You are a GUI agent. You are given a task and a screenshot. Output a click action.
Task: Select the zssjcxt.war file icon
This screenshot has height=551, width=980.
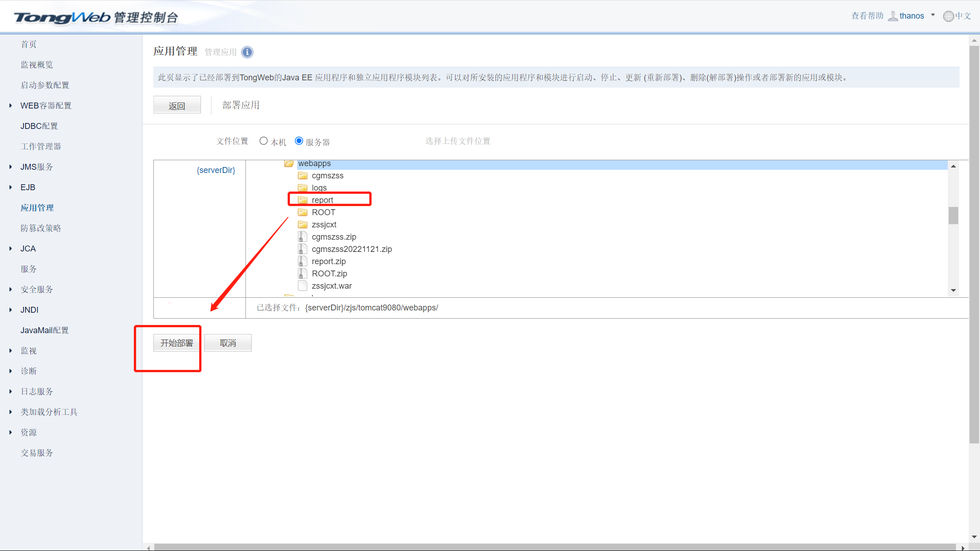point(302,285)
